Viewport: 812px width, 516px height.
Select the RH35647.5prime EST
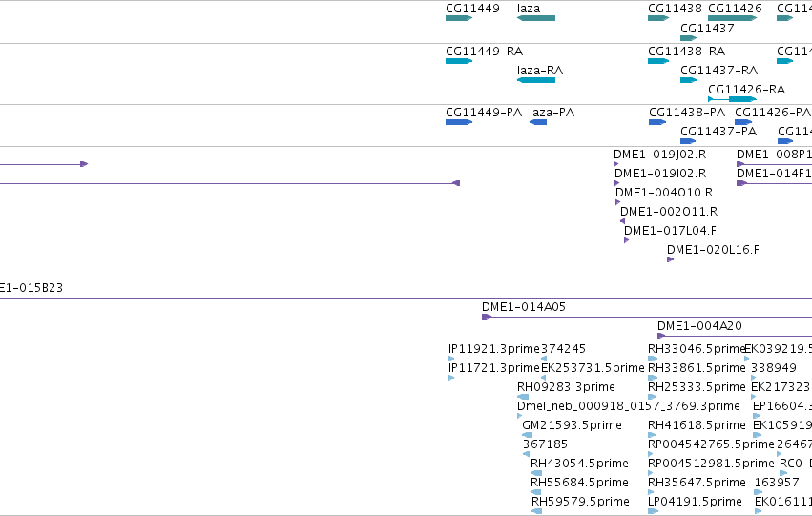tap(653, 492)
